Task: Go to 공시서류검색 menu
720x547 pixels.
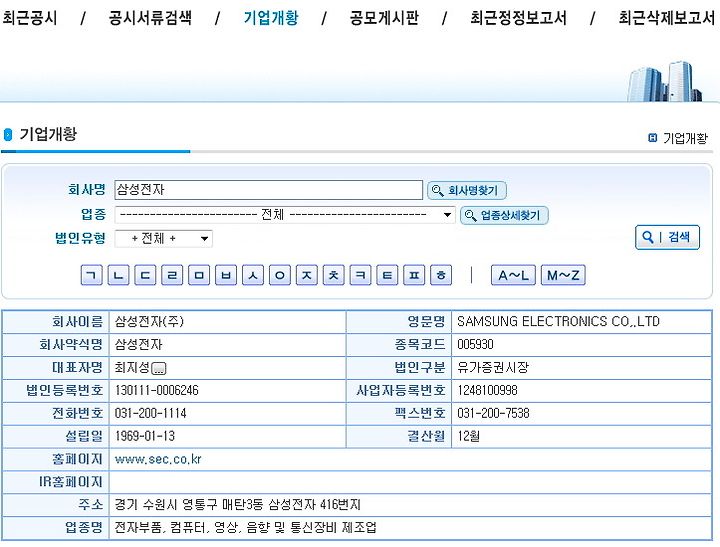Action: (x=150, y=18)
